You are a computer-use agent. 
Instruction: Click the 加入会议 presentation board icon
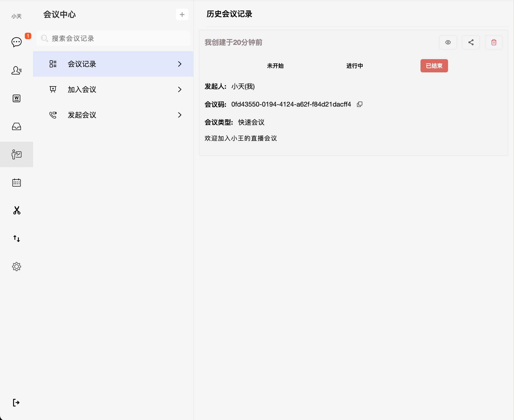coord(53,89)
